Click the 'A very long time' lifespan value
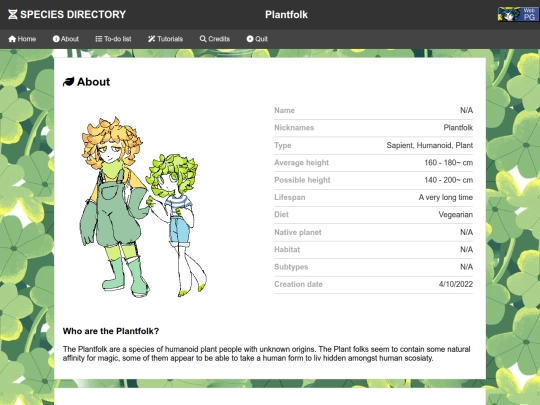 (446, 197)
